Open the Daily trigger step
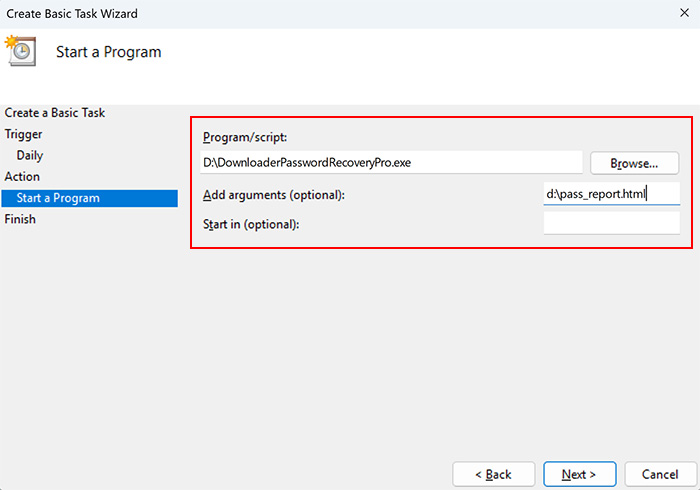This screenshot has height=490, width=700. tap(29, 155)
